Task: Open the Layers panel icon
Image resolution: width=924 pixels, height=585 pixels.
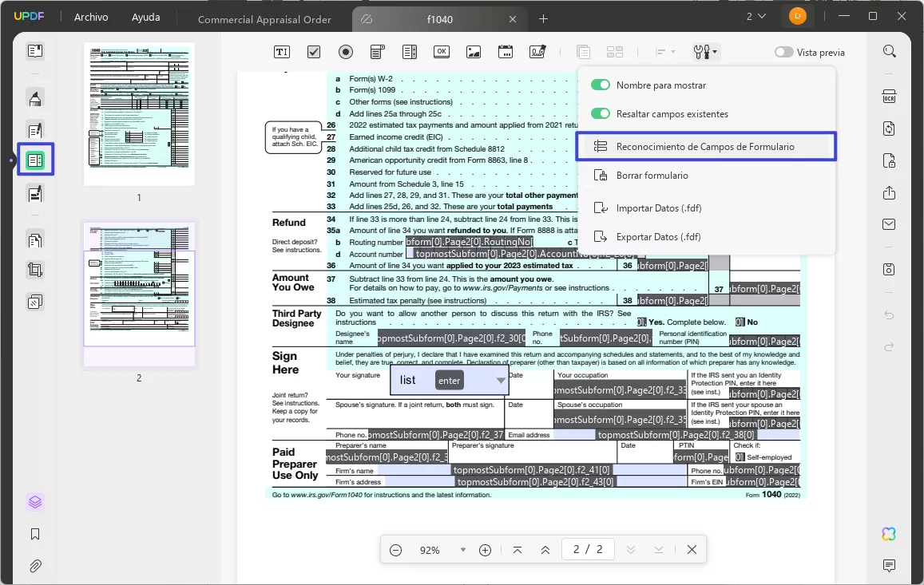Action: (35, 502)
